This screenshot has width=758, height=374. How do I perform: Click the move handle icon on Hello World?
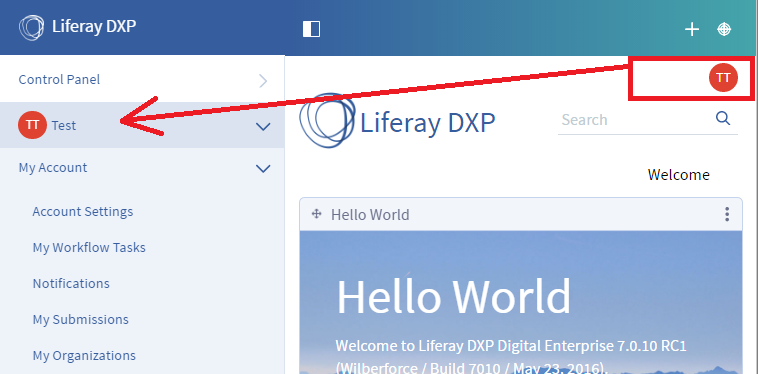[x=316, y=214]
